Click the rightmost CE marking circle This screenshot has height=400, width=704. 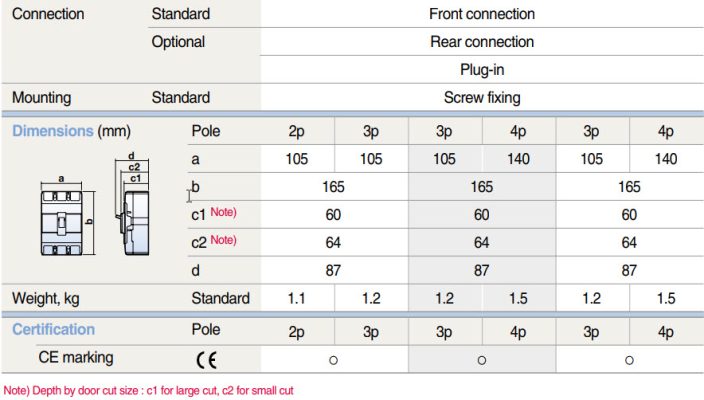[629, 358]
